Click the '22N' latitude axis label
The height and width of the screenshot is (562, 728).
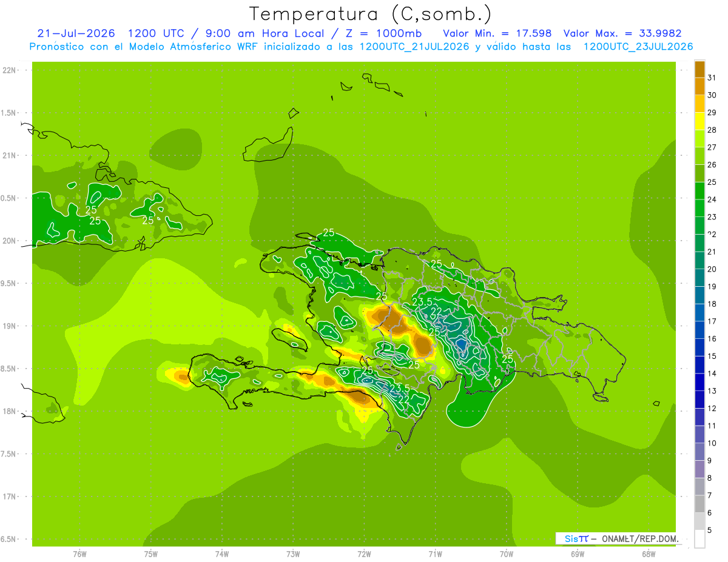(8, 70)
